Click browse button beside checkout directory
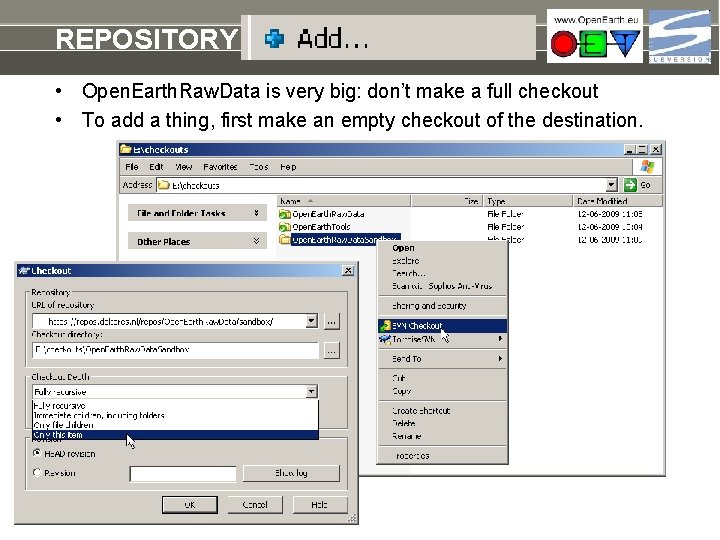 pos(332,351)
